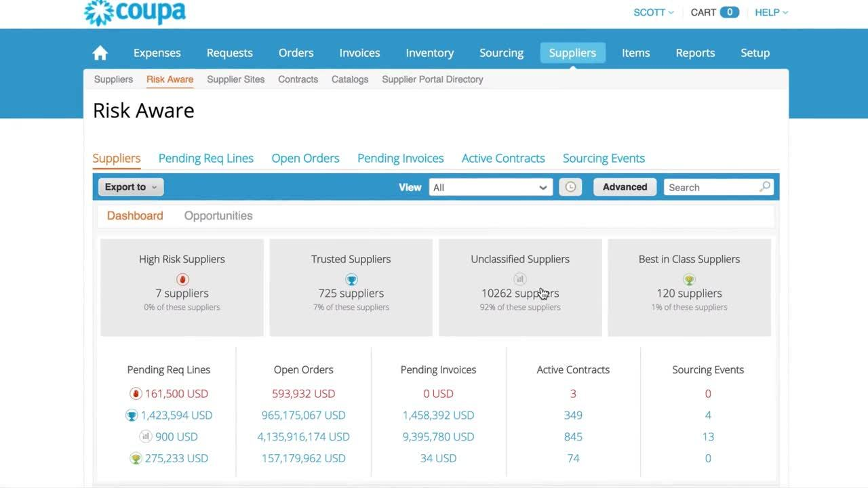This screenshot has height=488, width=868.
Task: Switch to the Active Contracts tab
Action: [503, 158]
